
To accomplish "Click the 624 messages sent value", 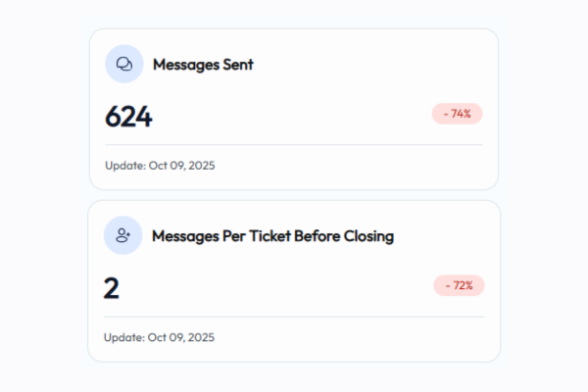I will (x=128, y=117).
